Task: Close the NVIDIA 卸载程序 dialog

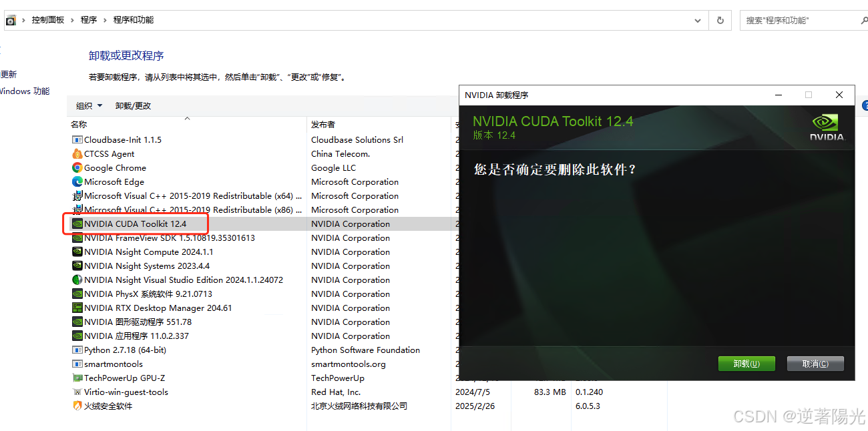Action: [x=839, y=95]
